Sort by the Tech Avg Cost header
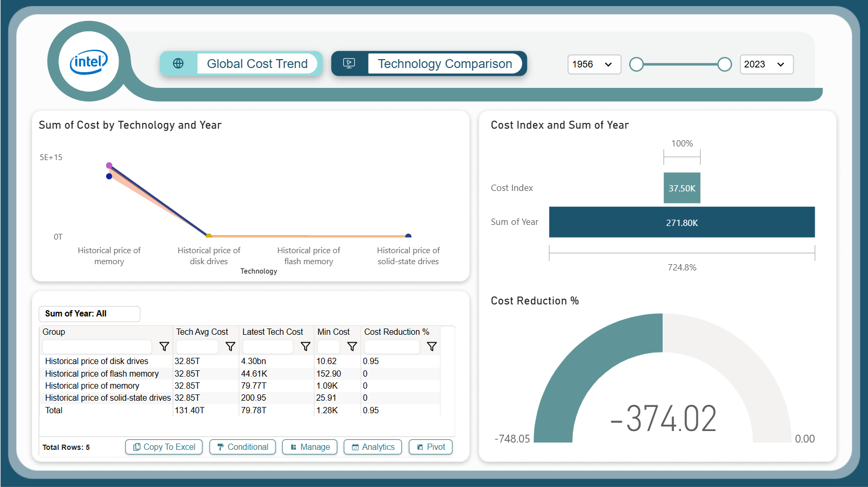 [202, 332]
